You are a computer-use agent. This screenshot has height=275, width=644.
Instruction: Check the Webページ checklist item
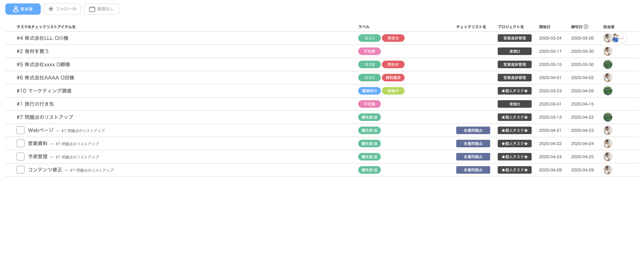click(x=21, y=130)
